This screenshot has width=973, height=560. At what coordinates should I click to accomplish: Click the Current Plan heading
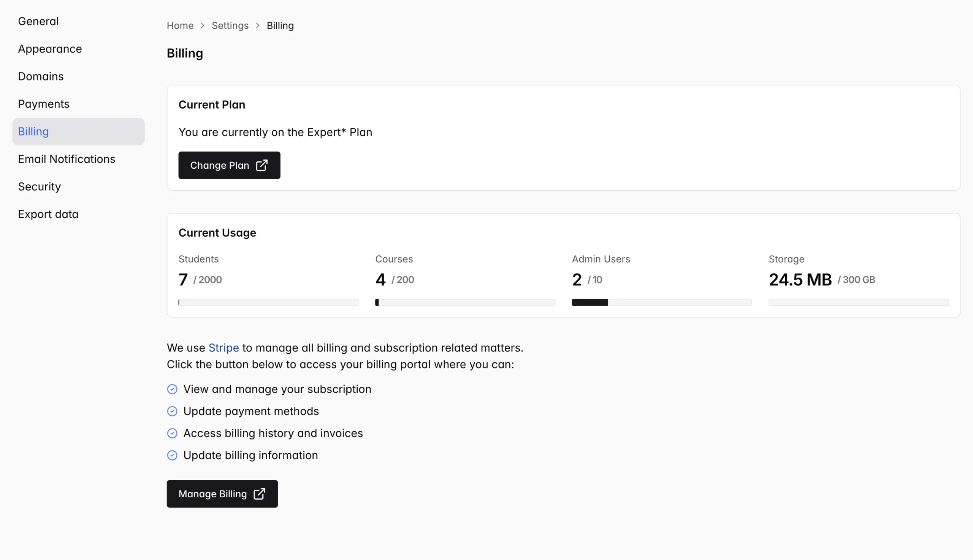(x=212, y=104)
